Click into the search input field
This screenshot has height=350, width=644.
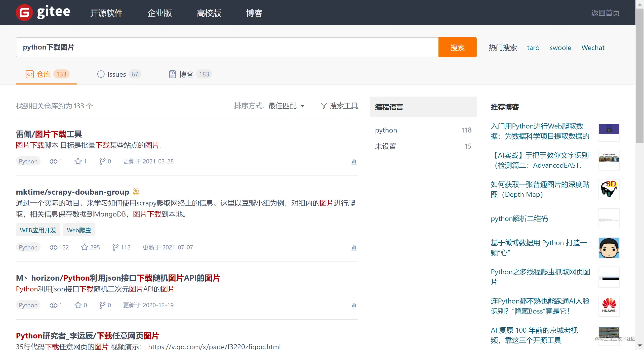pos(227,47)
